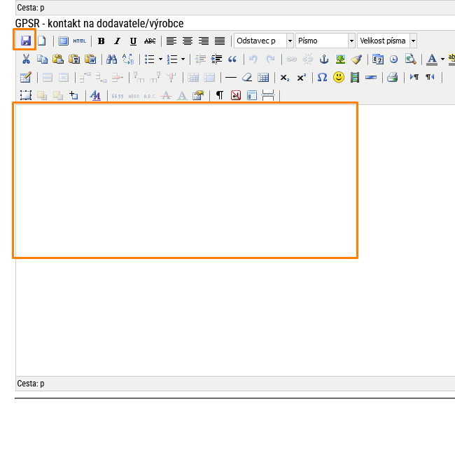Toggle table visual aid guidelines

click(263, 78)
